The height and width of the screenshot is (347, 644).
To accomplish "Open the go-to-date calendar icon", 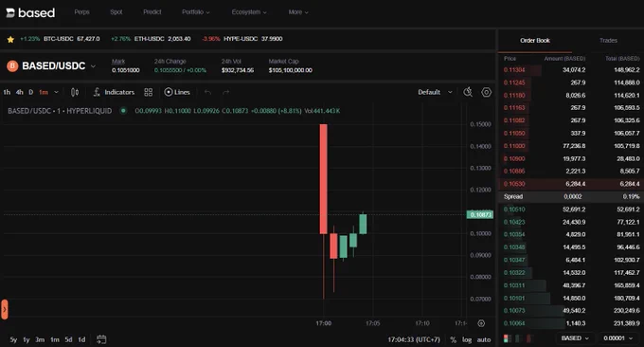I will (x=101, y=339).
